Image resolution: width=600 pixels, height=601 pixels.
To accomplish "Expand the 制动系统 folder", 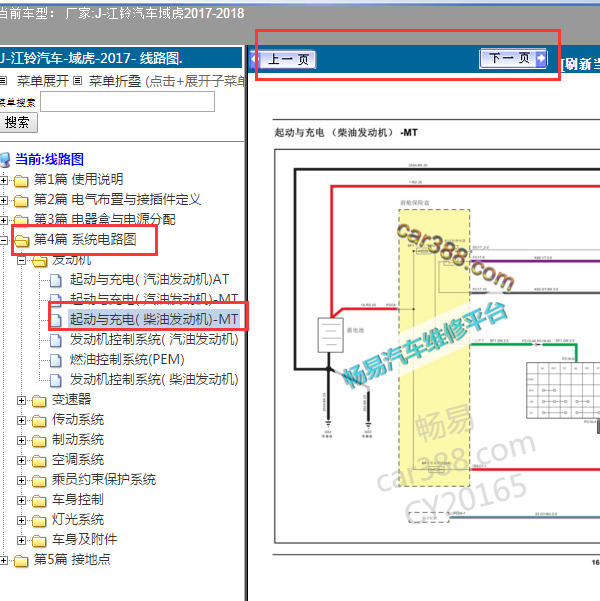I will point(21,440).
